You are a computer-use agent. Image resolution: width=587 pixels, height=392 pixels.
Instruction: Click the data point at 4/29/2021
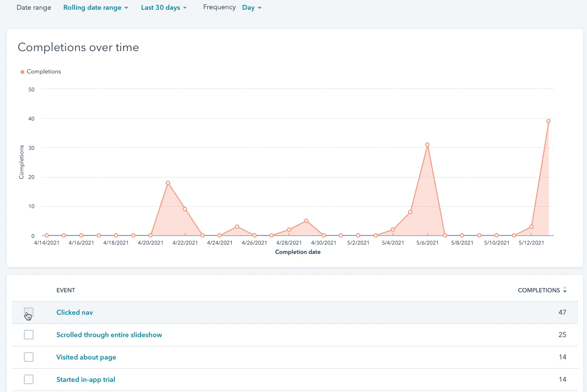coord(306,220)
